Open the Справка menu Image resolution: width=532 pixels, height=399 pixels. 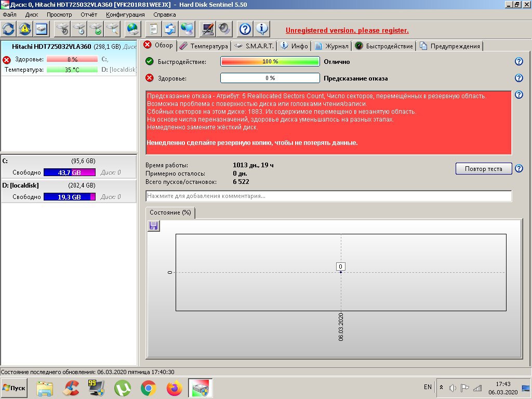(165, 15)
